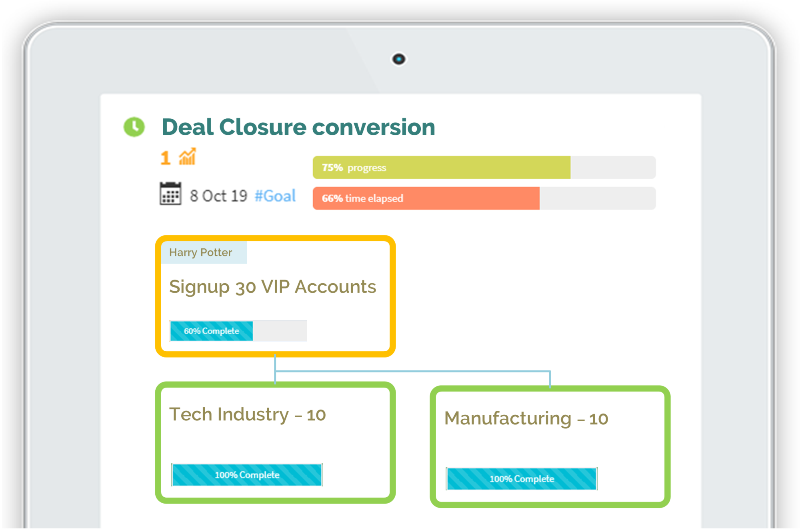This screenshot has height=532, width=800.
Task: Click the green clock status icon
Action: point(134,127)
